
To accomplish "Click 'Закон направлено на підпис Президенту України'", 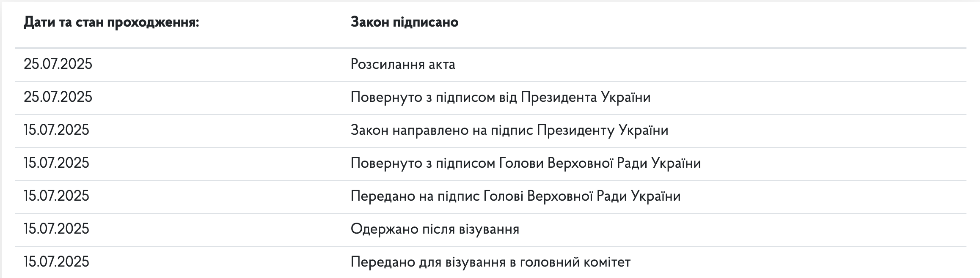I will point(509,130).
